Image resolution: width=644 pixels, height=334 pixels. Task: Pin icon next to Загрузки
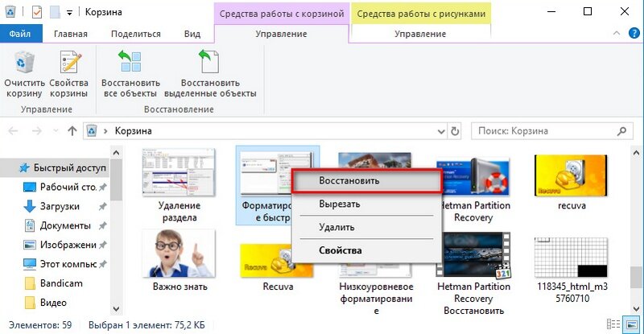click(x=102, y=206)
